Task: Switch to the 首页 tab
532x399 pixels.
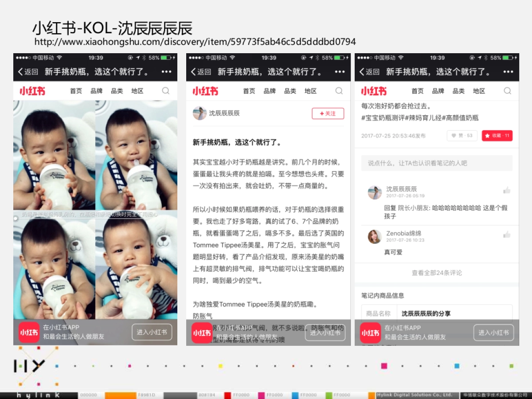Action: pyautogui.click(x=417, y=91)
